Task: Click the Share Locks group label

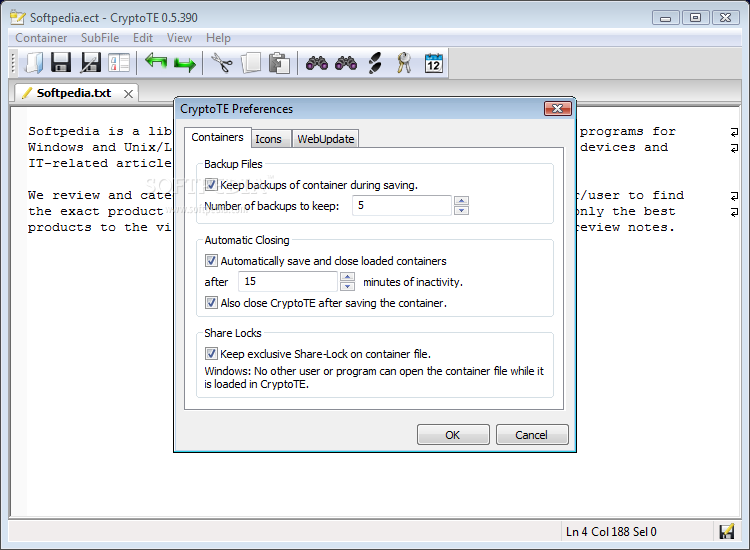Action: tap(233, 333)
